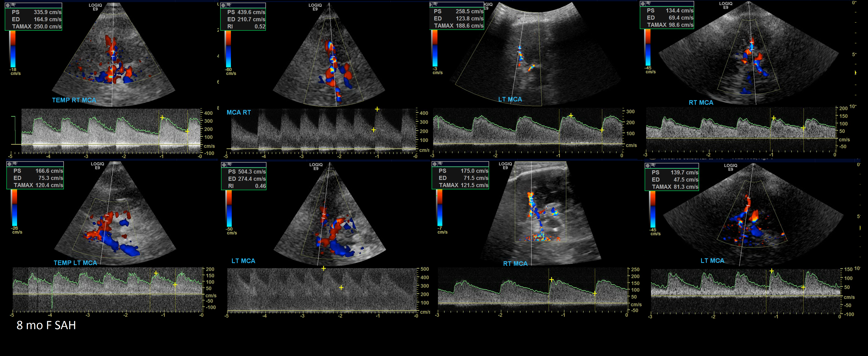This screenshot has width=868, height=356.
Task: Click the MCA RT spectral label
Action: click(239, 112)
